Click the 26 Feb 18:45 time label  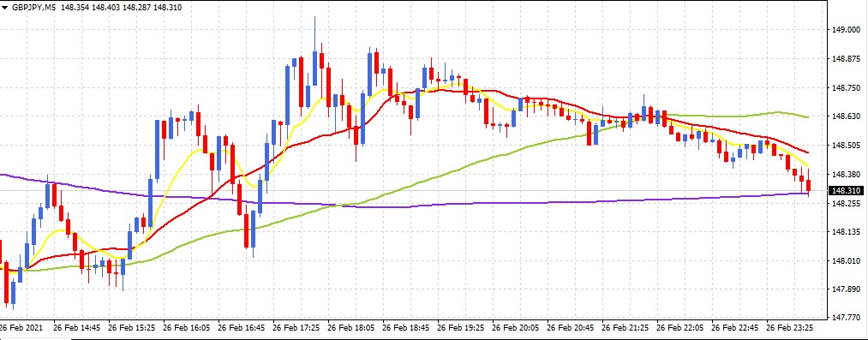406,327
